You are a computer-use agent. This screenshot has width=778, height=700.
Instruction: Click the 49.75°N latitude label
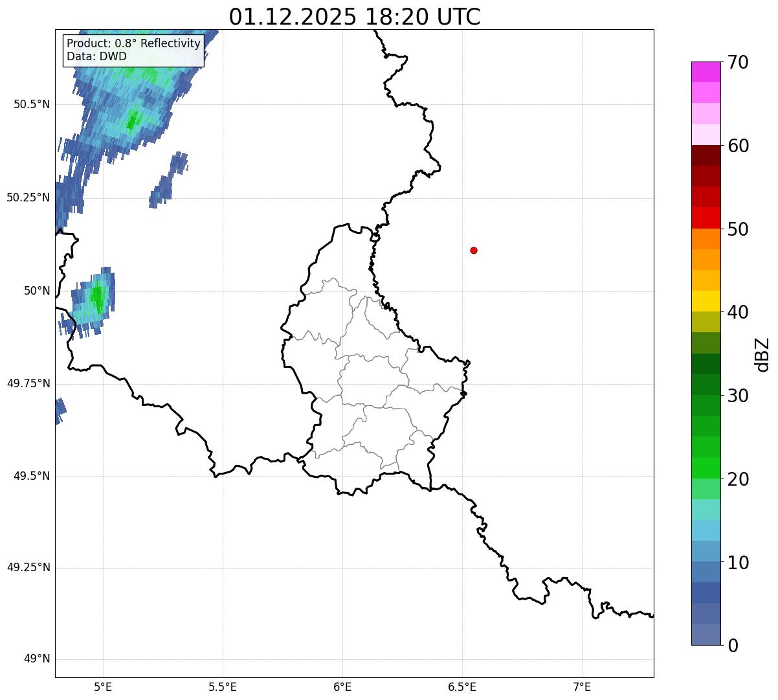pos(28,383)
